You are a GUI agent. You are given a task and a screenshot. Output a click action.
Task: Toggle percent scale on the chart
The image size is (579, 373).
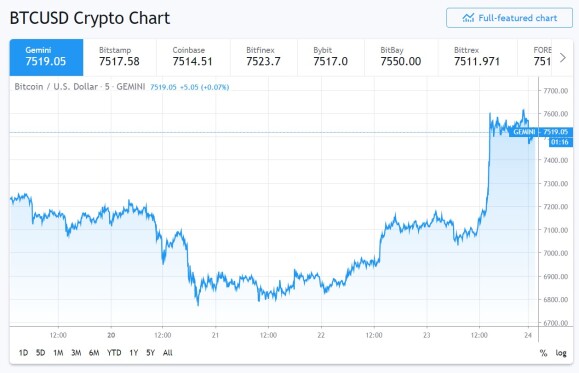[543, 353]
